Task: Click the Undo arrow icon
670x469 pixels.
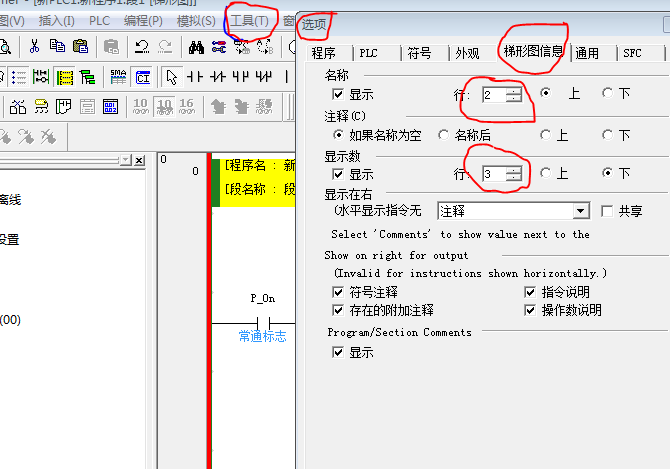Action: [141, 46]
